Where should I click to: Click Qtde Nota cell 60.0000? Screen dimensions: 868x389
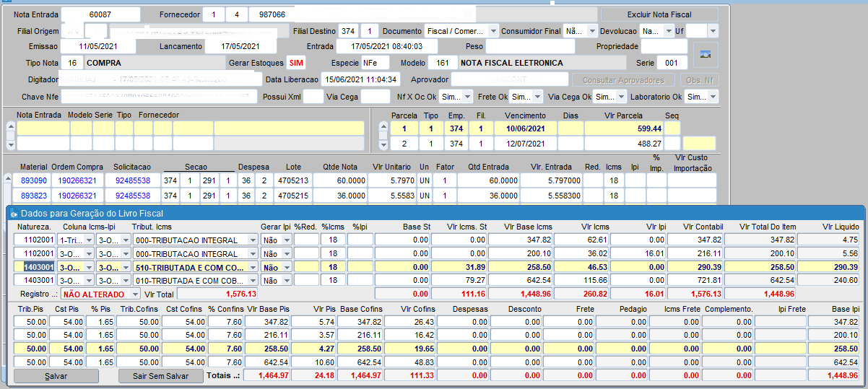tap(340, 180)
